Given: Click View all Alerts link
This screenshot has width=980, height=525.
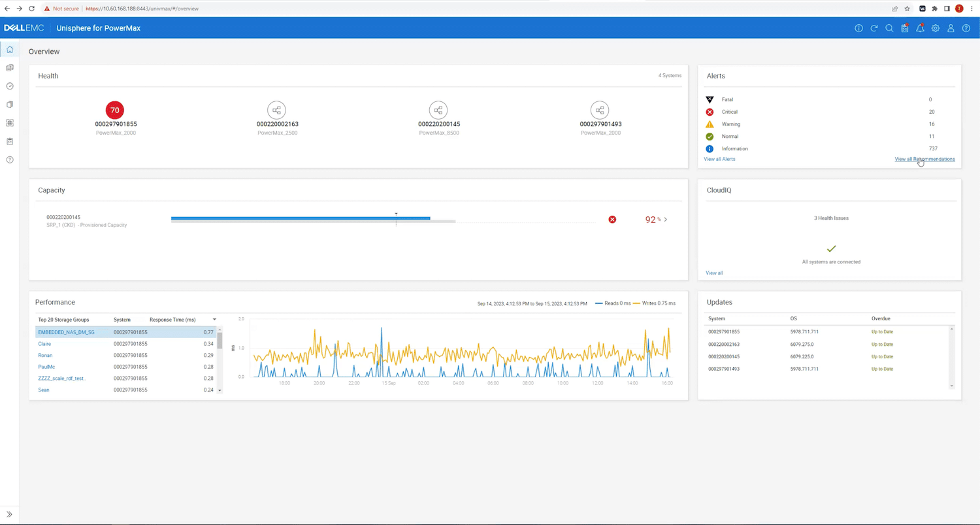Looking at the screenshot, I should 719,159.
